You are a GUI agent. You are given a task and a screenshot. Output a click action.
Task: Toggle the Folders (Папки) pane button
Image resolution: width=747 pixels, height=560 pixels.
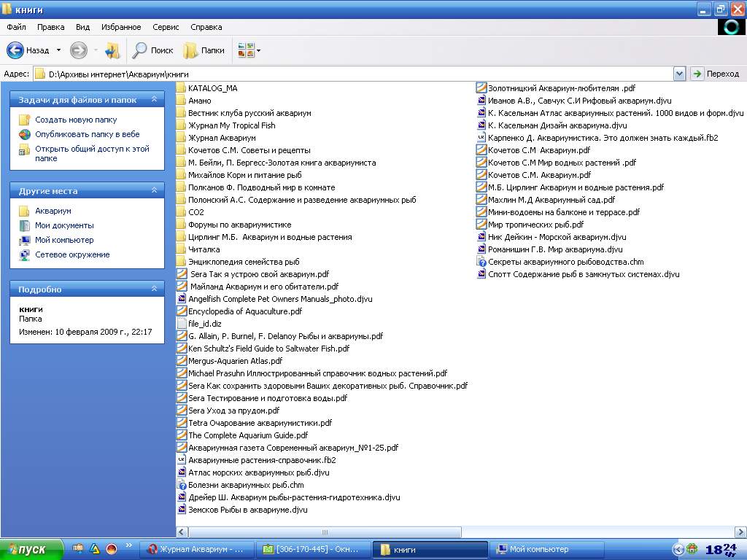tap(204, 50)
